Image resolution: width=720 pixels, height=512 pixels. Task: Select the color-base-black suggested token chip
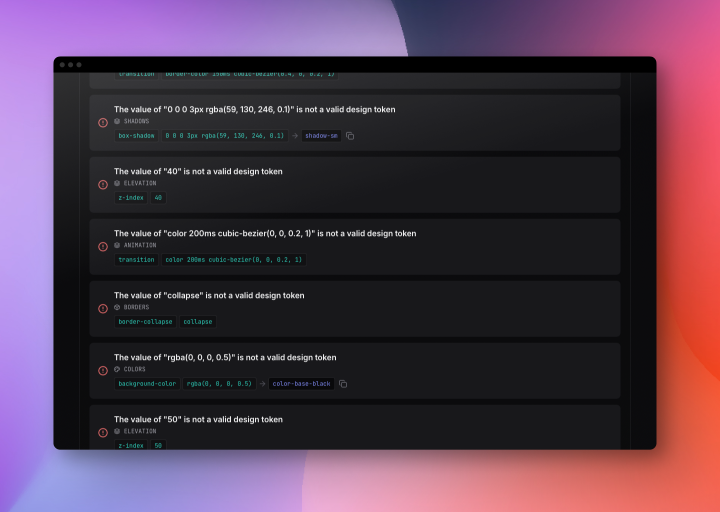[x=302, y=384]
